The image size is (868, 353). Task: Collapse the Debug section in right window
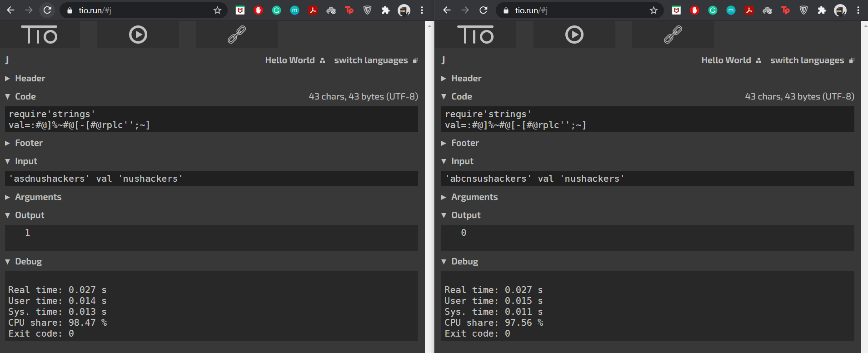coord(459,261)
